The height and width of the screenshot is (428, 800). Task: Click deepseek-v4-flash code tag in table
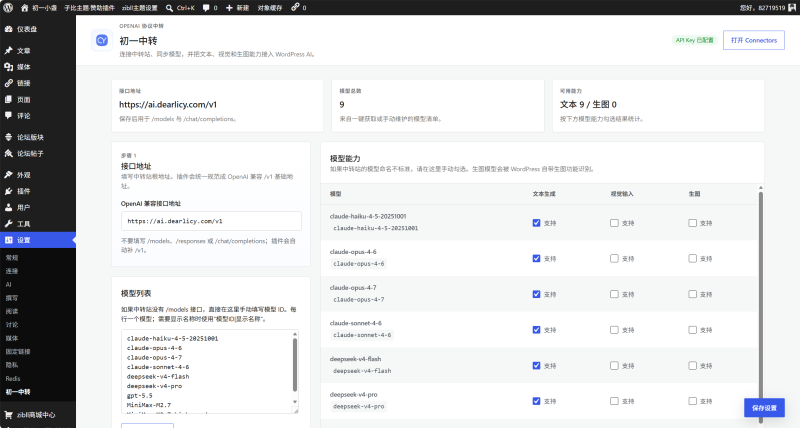(x=362, y=371)
